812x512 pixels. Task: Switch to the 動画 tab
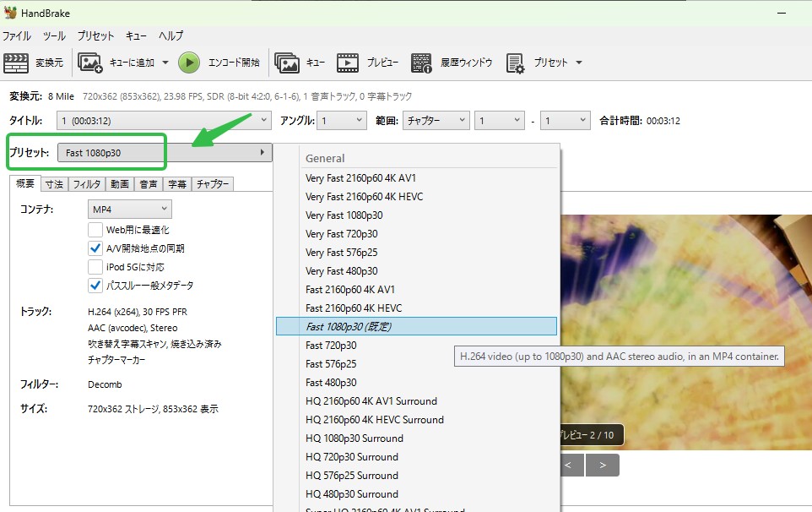120,184
